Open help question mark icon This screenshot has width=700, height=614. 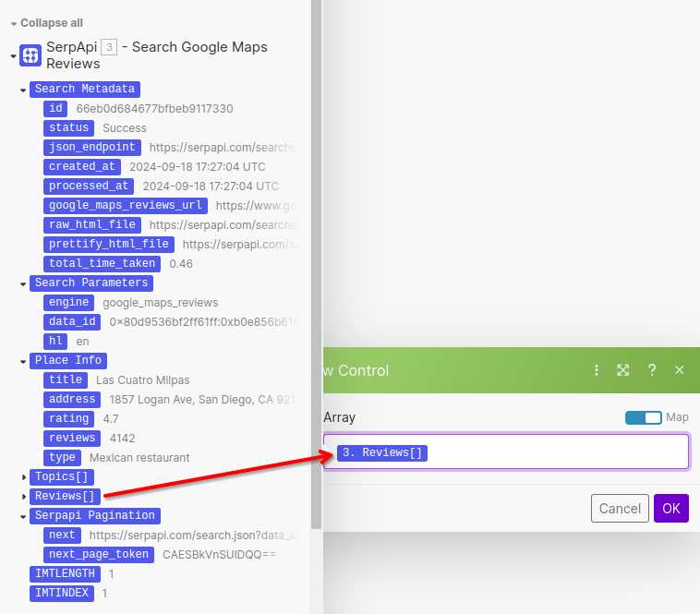(652, 370)
